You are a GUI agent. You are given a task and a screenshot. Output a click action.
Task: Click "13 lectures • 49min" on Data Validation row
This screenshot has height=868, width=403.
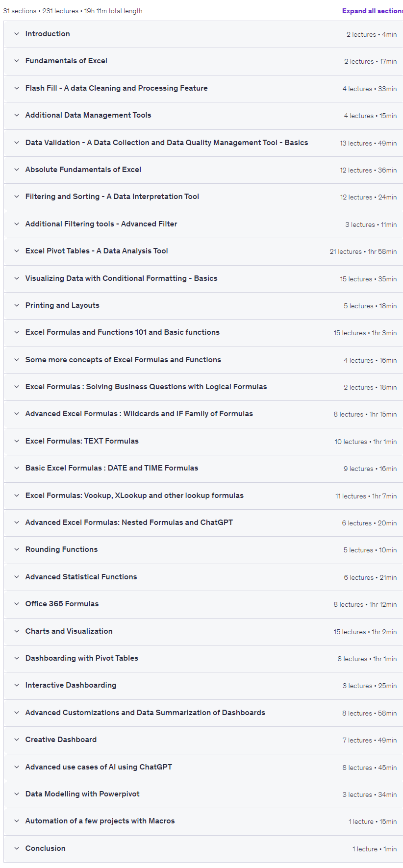tap(368, 143)
